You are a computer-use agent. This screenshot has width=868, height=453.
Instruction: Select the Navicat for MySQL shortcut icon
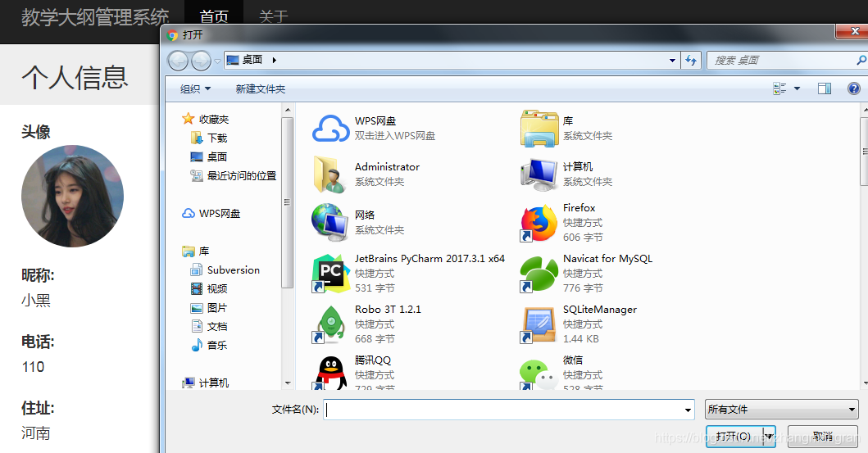click(x=539, y=274)
